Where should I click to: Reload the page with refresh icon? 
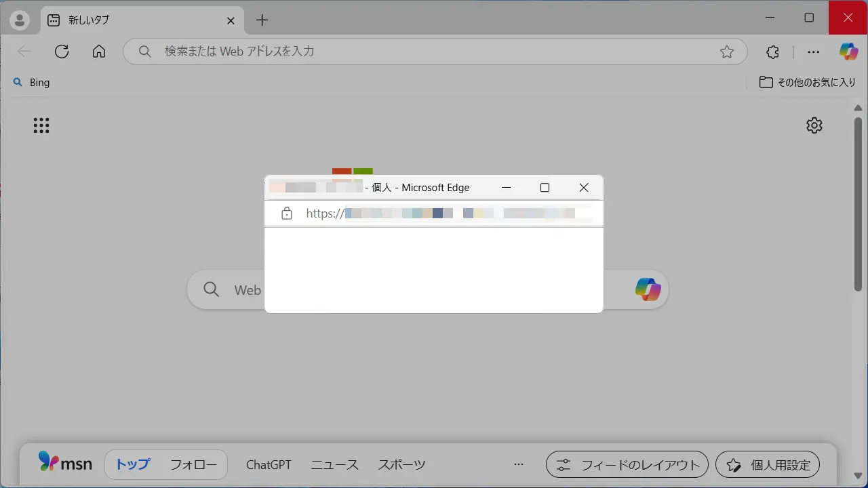pyautogui.click(x=62, y=52)
